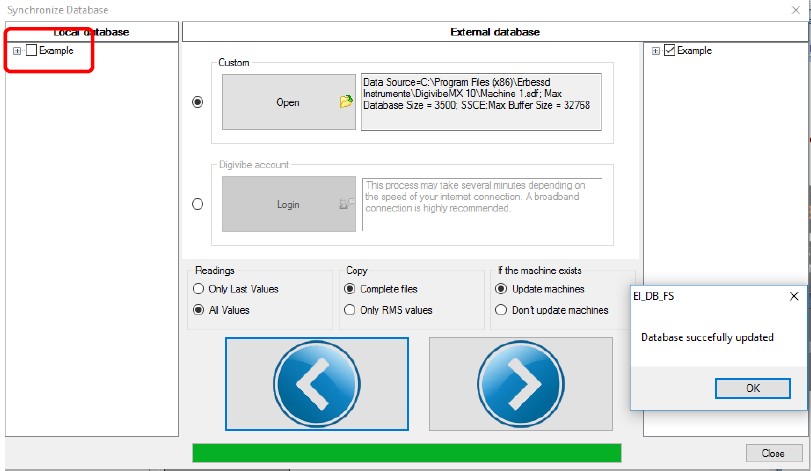This screenshot has width=811, height=471.
Task: Click the Local database header
Action: [x=92, y=32]
